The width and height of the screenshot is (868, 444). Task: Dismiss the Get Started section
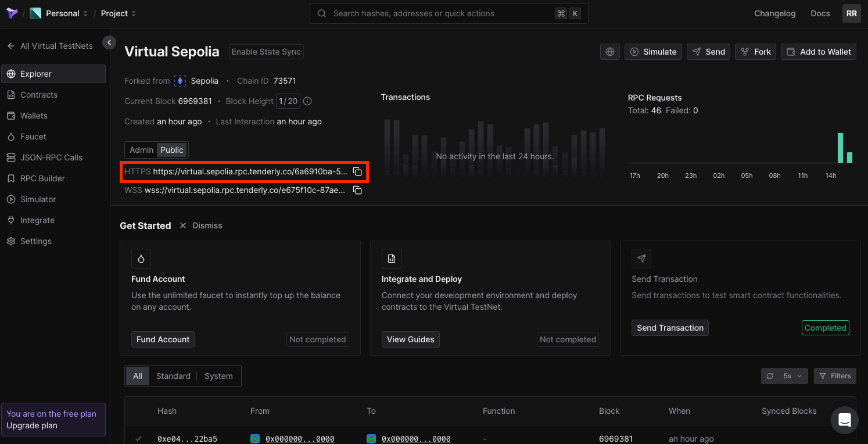[200, 225]
